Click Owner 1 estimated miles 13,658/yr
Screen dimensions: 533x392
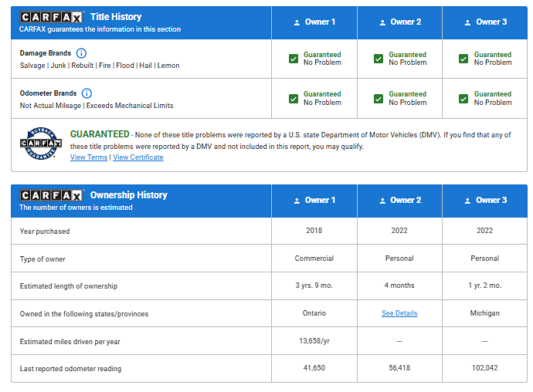coord(314,341)
